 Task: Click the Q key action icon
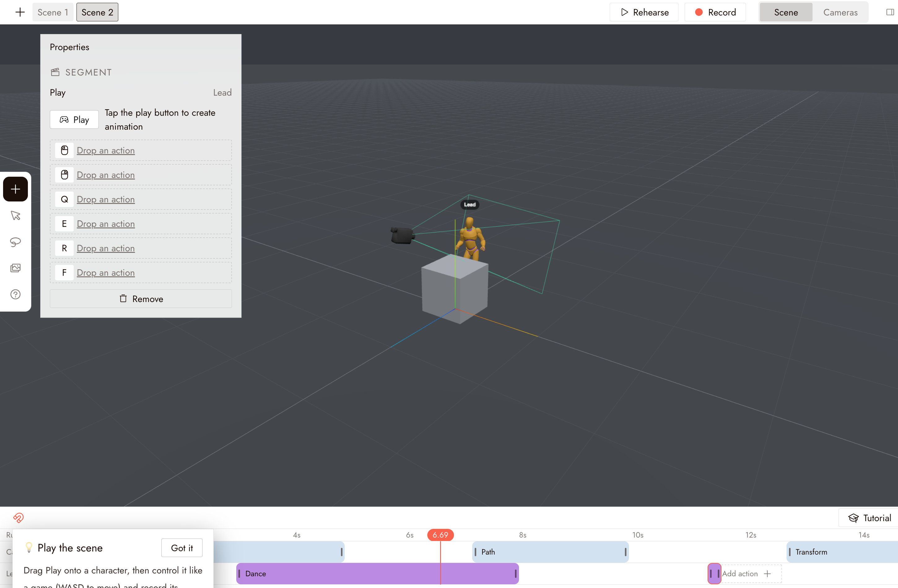[x=64, y=199]
